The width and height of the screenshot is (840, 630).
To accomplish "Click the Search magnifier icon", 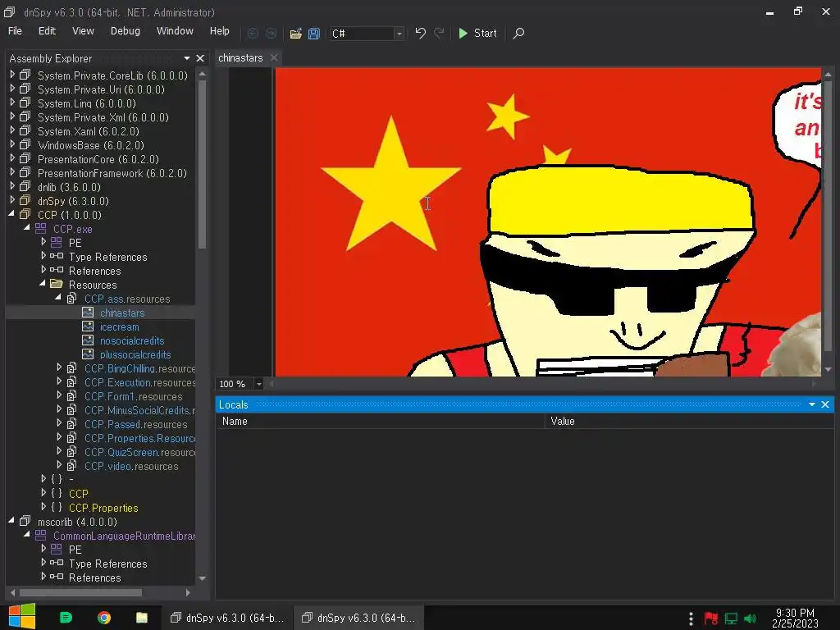I will point(518,33).
